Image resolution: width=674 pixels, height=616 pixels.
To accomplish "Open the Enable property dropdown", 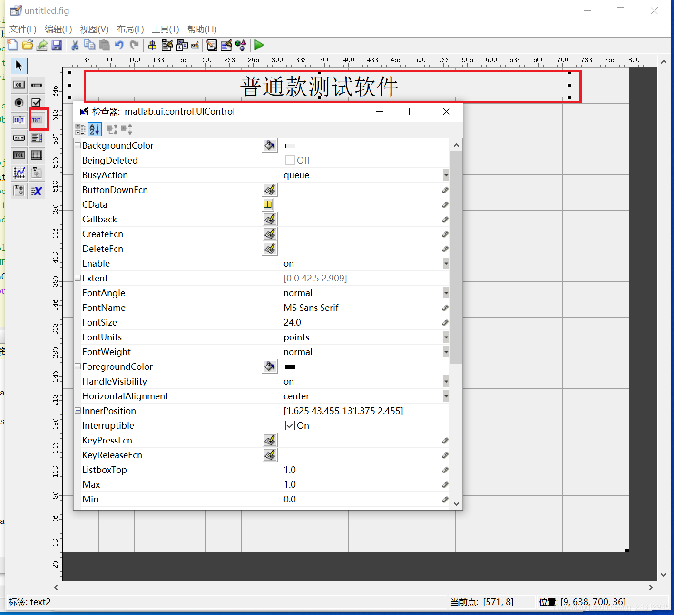I will pos(446,263).
